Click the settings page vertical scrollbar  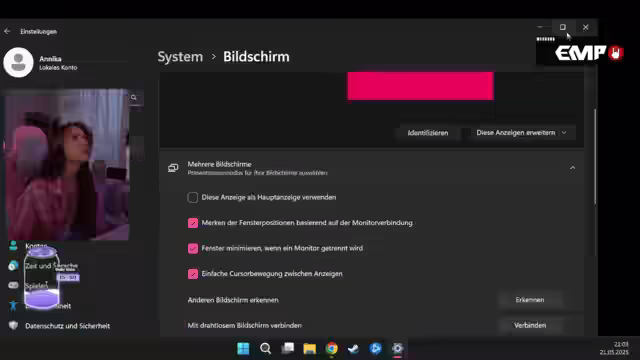pos(595,157)
